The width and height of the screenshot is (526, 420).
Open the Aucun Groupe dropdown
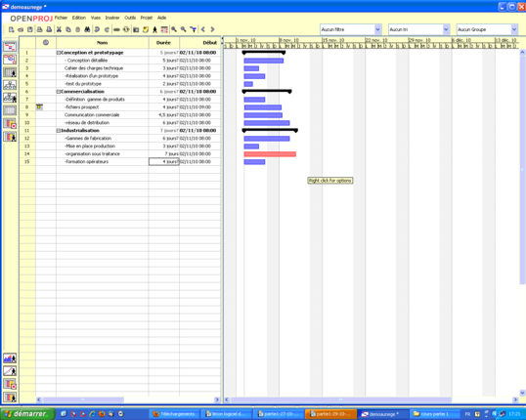coord(487,29)
